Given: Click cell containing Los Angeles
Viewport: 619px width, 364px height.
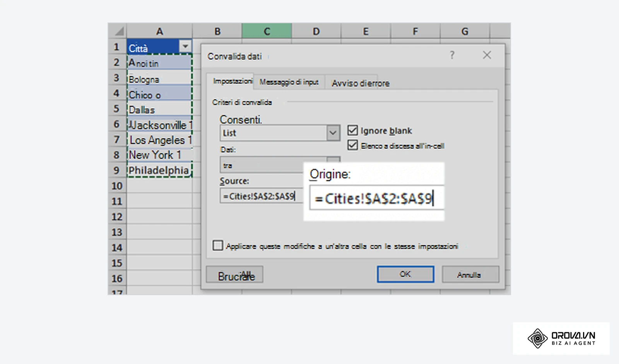Looking at the screenshot, I should click(x=159, y=140).
